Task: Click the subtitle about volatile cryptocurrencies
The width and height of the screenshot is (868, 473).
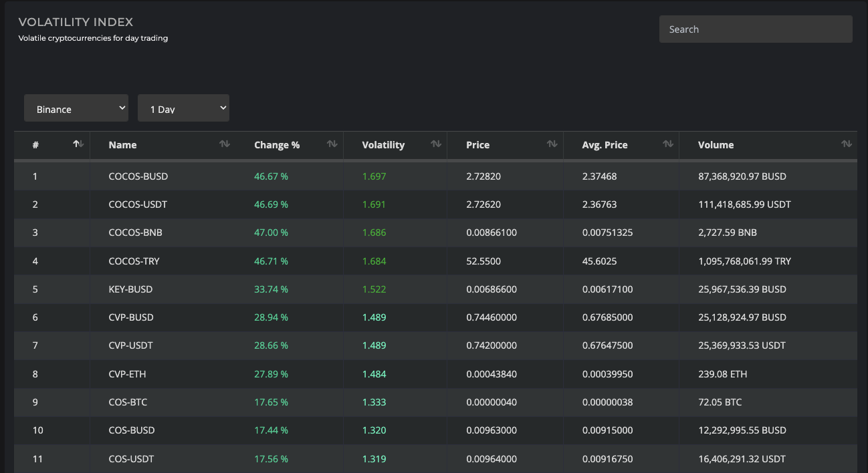Action: click(x=93, y=38)
